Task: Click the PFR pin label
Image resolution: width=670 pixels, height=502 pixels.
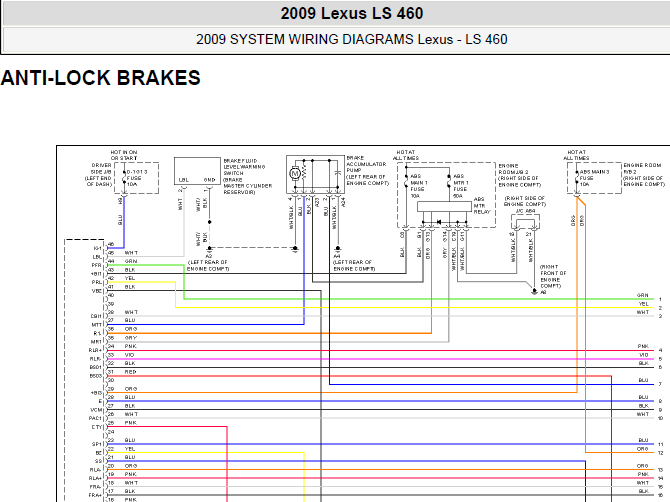Action: 97,265
